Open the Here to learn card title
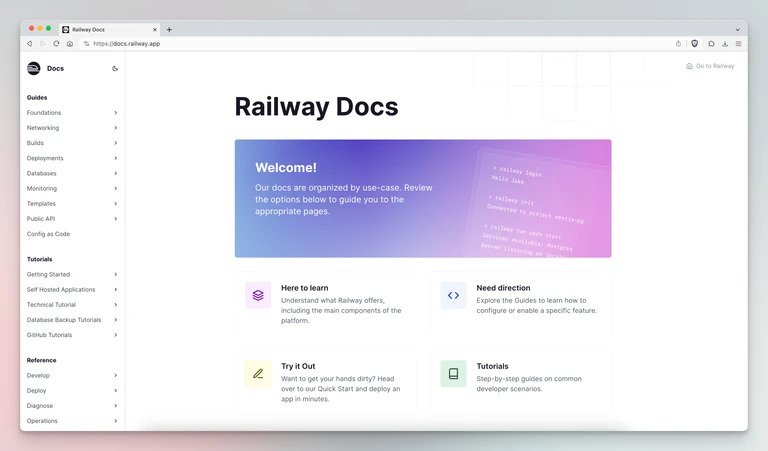This screenshot has width=768, height=451. pyautogui.click(x=305, y=288)
